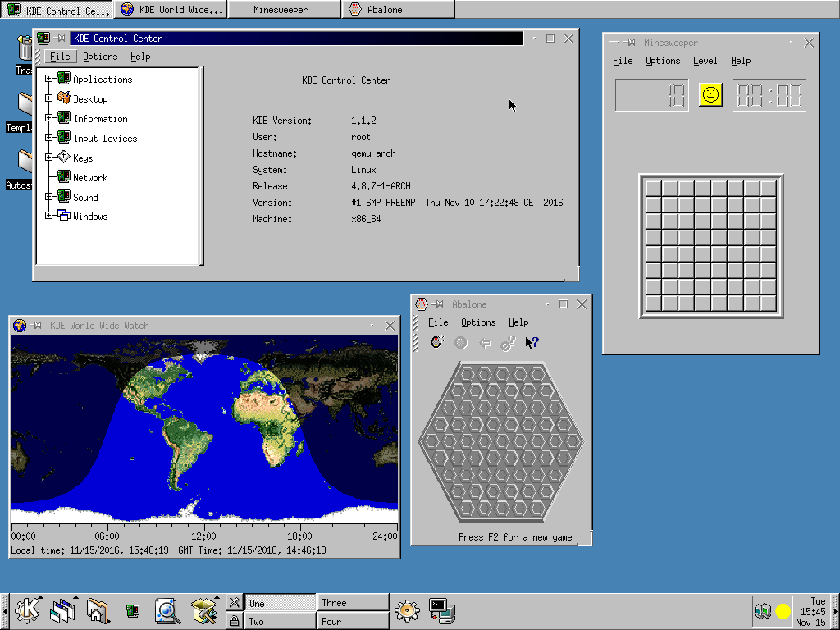Open the Abalone hexagon window menu icon
The height and width of the screenshot is (630, 840).
coord(422,304)
